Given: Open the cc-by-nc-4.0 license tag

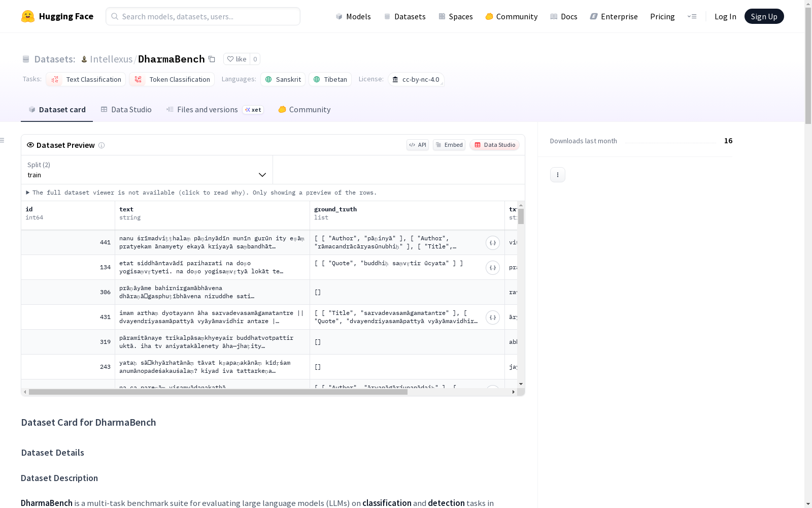Looking at the screenshot, I should (x=416, y=79).
